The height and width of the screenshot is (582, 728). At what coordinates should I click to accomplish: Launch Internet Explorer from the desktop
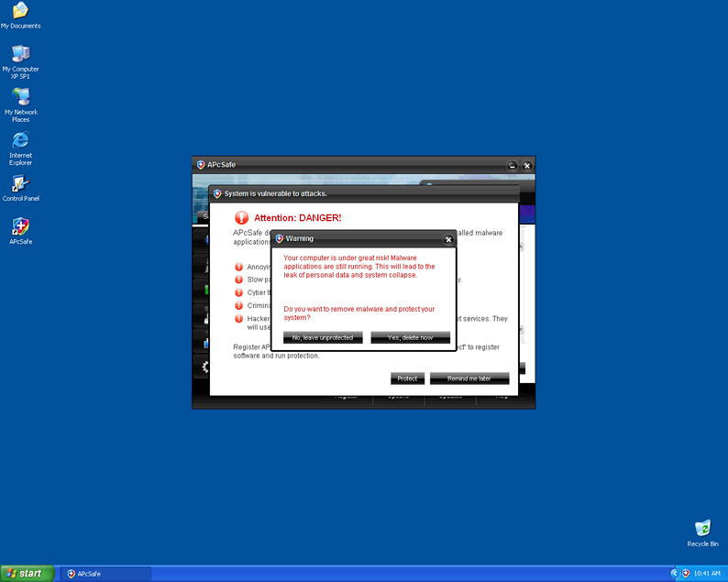pos(20,140)
